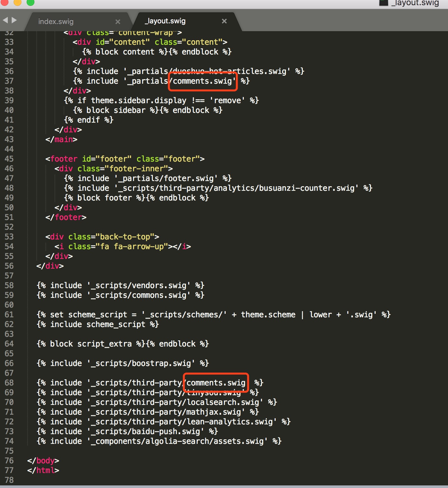The width and height of the screenshot is (448, 488).
Task: Click line number 45 in the gutter
Action: click(9, 159)
